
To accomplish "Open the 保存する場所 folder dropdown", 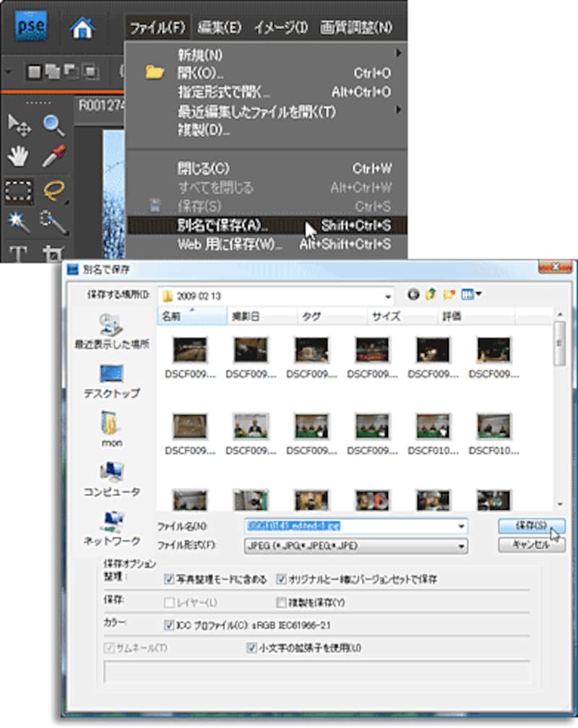I will coord(389,296).
